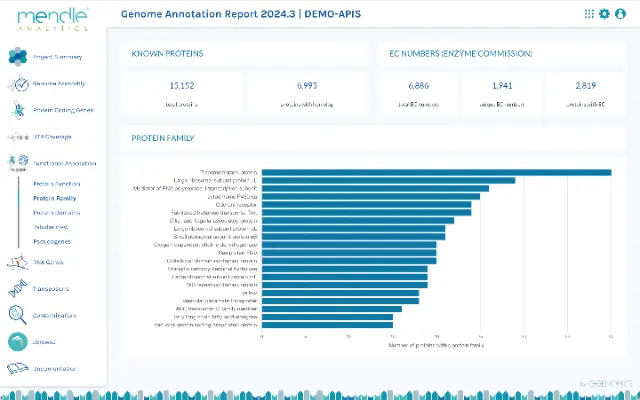Open the tRNA Genes section icon
The height and width of the screenshot is (400, 640).
(x=18, y=263)
